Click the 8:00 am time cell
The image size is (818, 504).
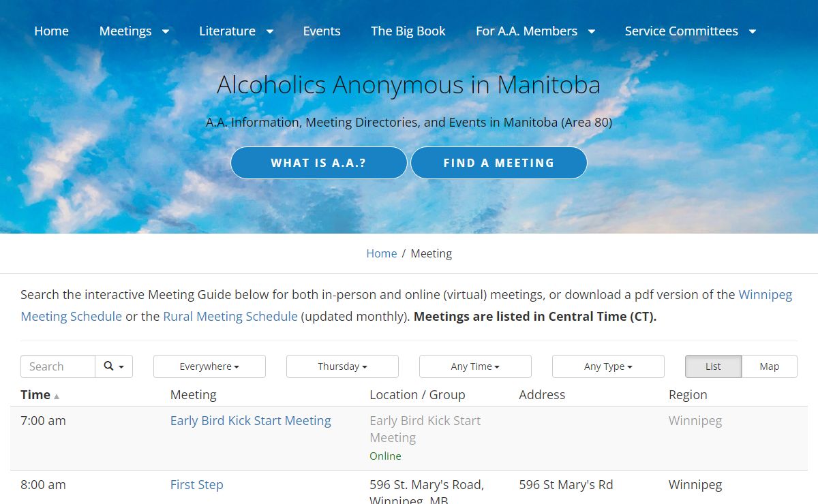click(x=43, y=485)
